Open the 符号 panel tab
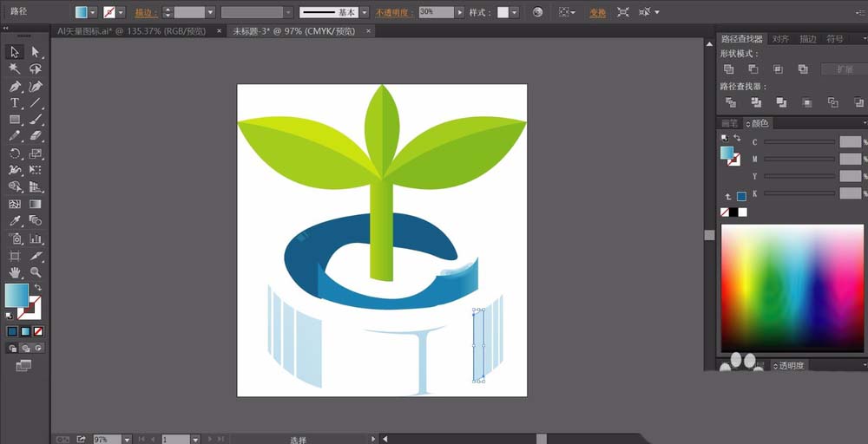868x444 pixels. coord(835,39)
